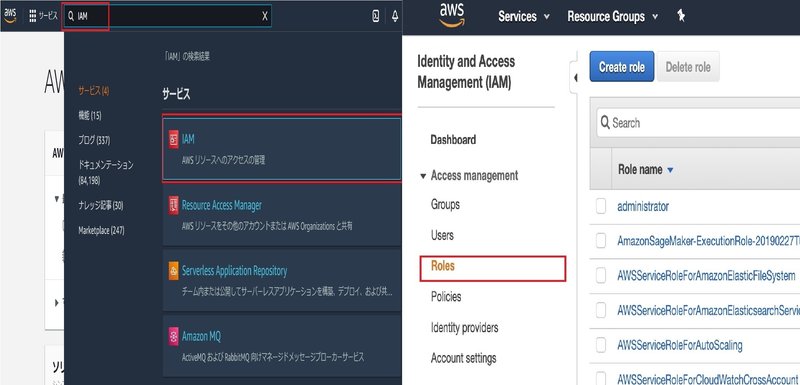Collapse the Access management section
800x385 pixels.
(x=423, y=176)
